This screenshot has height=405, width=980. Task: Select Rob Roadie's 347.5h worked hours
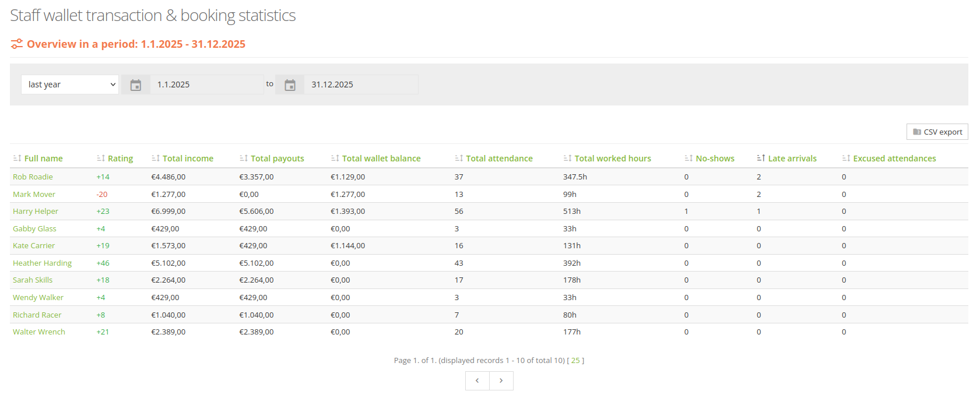[x=575, y=177]
